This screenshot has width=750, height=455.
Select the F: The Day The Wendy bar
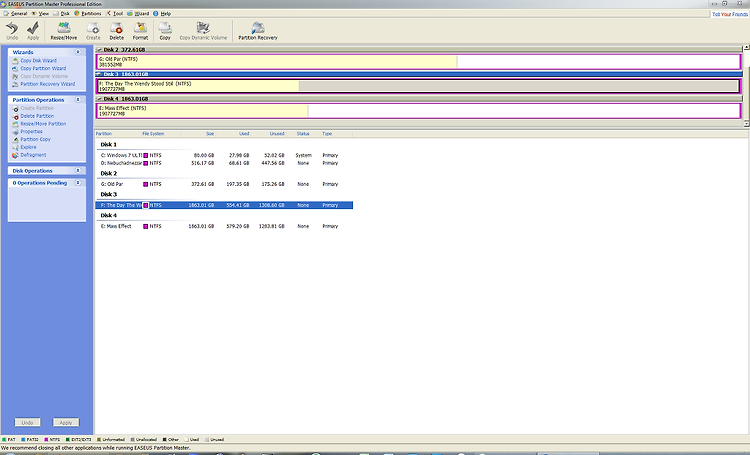pyautogui.click(x=419, y=86)
